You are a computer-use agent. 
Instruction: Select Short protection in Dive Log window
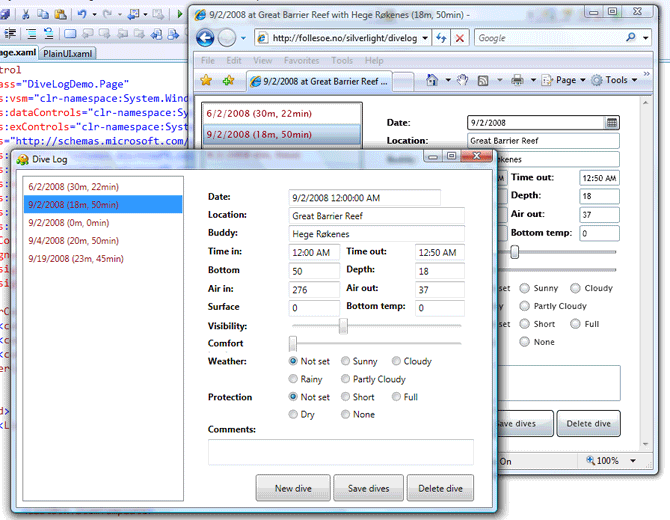(x=345, y=397)
